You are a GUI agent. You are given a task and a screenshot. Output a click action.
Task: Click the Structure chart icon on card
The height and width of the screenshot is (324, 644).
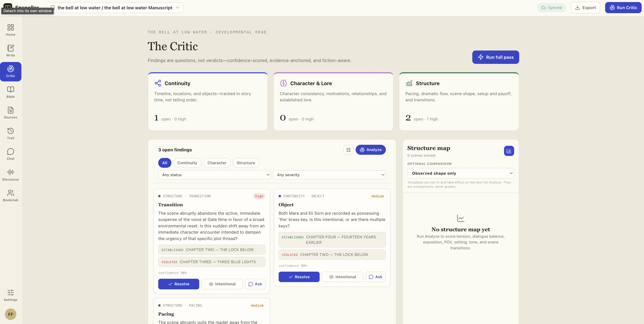pos(409,83)
